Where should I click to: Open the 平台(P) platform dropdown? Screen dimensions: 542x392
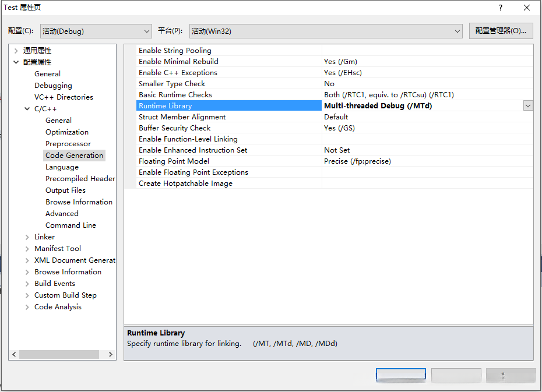point(326,31)
